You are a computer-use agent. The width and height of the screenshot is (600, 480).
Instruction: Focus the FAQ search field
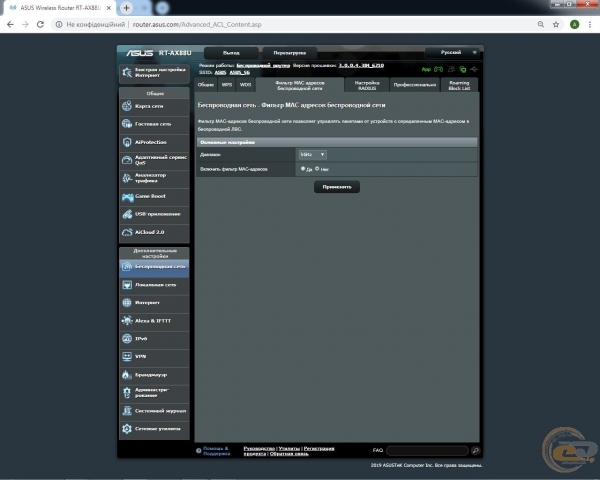click(428, 451)
